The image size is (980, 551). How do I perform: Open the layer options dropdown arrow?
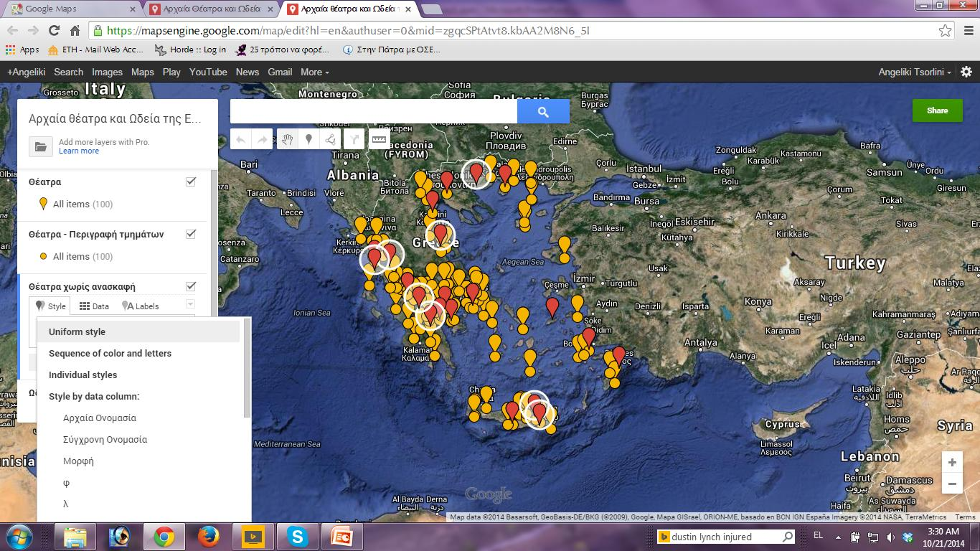point(190,304)
